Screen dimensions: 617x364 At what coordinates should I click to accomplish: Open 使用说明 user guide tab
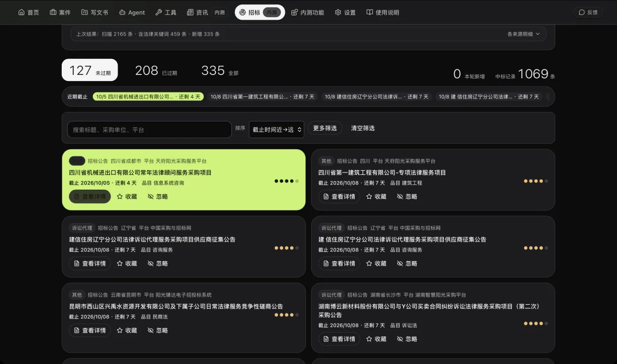383,12
